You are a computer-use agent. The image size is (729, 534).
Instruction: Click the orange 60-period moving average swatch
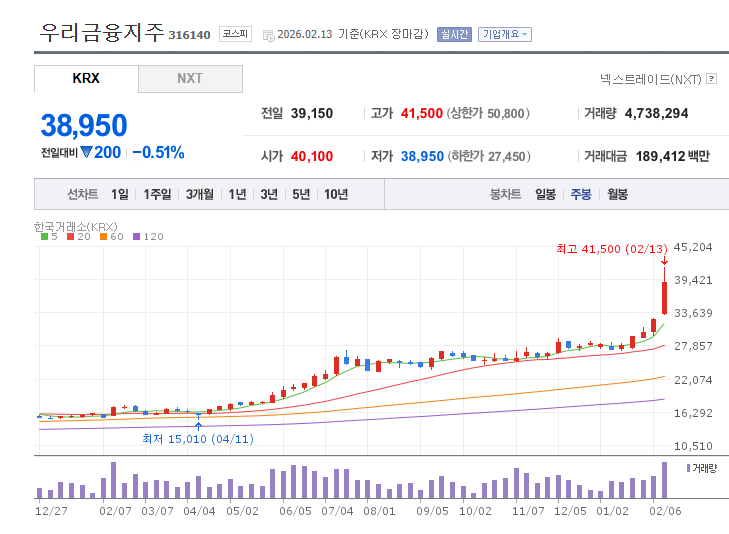pos(104,237)
